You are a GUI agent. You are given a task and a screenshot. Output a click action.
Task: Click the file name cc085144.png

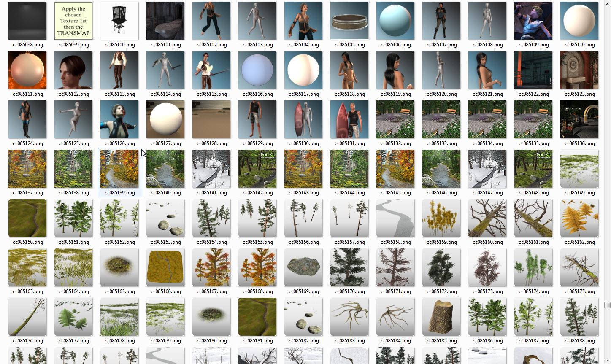[x=350, y=193]
